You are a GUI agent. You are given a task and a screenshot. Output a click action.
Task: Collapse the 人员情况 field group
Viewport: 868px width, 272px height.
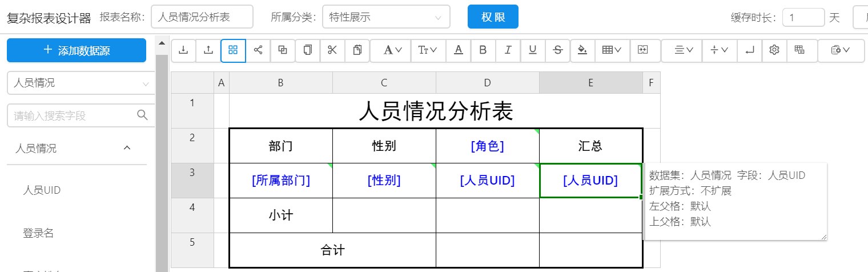[127, 149]
